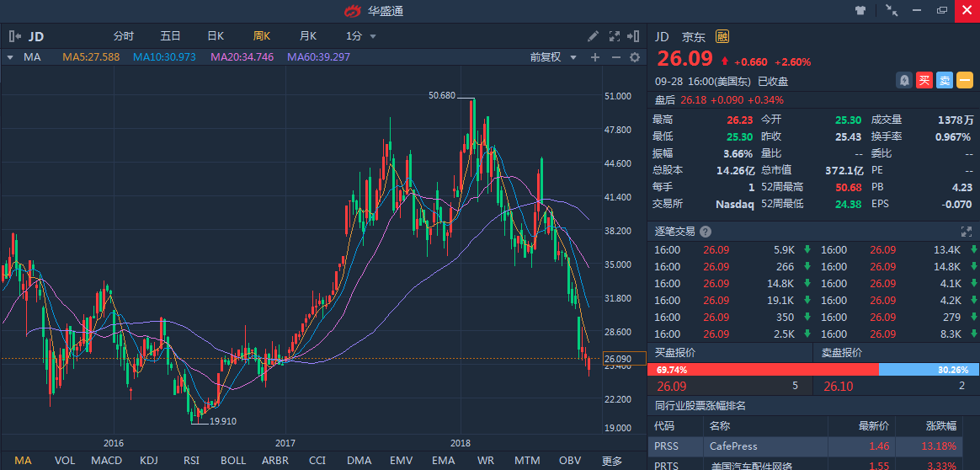This screenshot has width=980, height=470.
Task: Collapse the left sidebar panel icon
Action: point(14,36)
